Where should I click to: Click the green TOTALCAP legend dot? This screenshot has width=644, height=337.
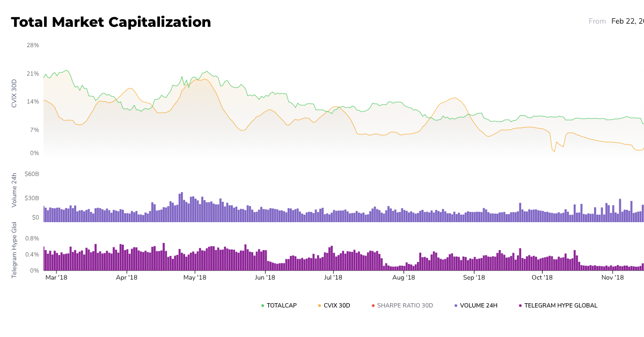[x=262, y=306]
